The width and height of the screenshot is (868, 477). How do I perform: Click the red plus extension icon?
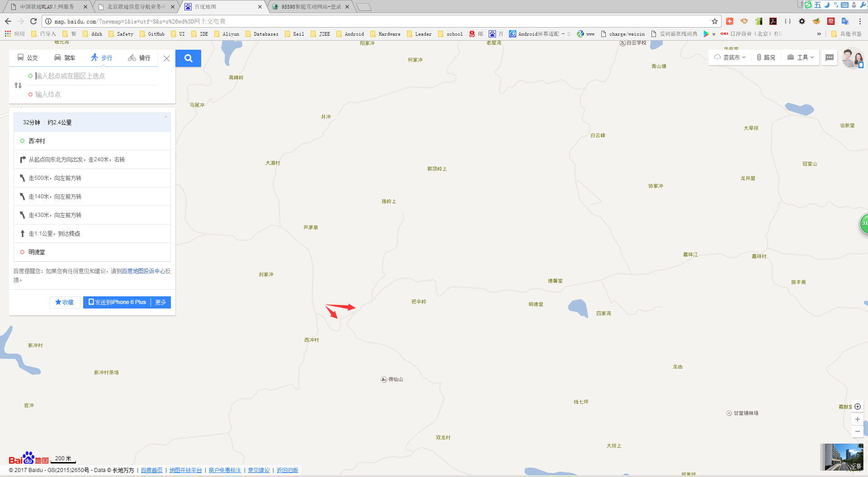coord(730,21)
